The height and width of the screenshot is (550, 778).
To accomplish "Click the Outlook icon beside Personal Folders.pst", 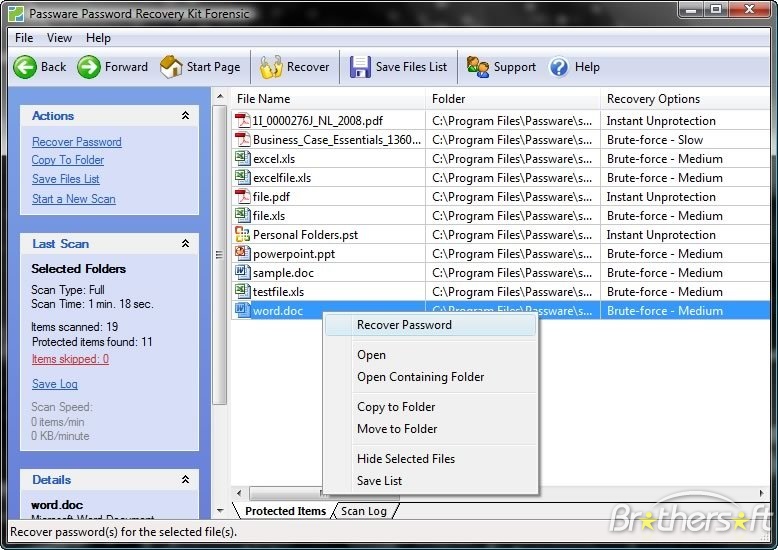I will tap(242, 234).
